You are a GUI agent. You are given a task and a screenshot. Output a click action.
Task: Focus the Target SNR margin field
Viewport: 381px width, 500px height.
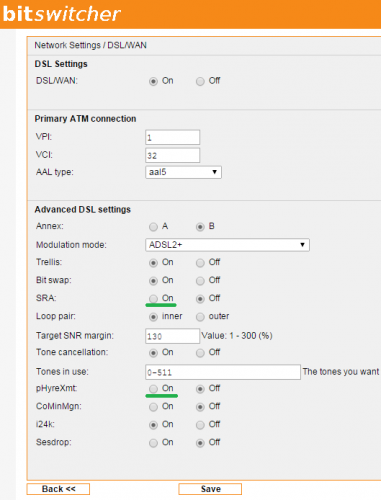tap(173, 336)
